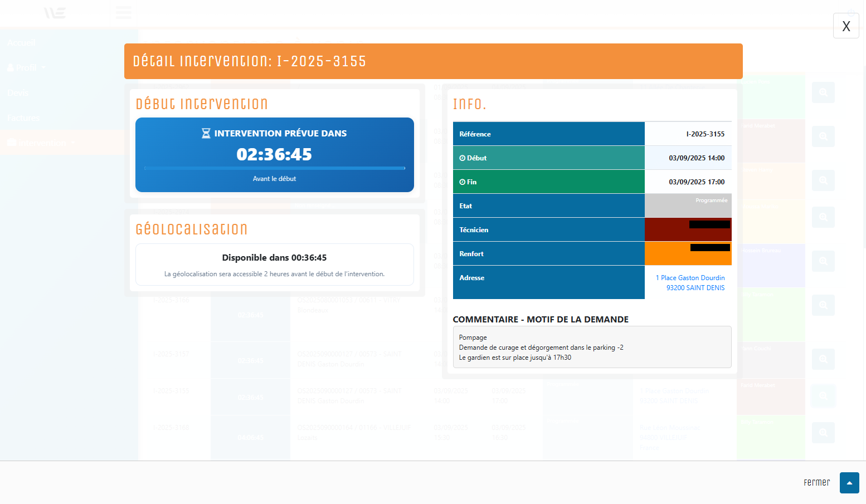Click the magnifier icon for Yann Couchi's row

(823, 359)
